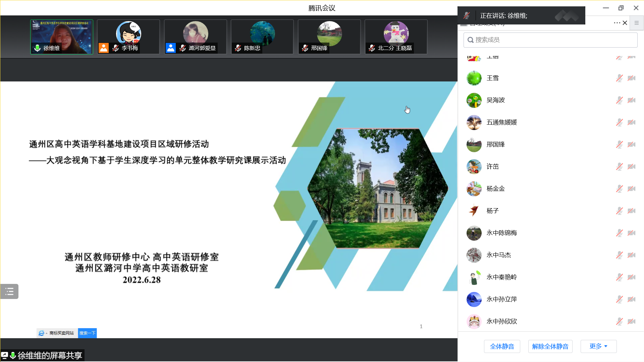The width and height of the screenshot is (644, 362).
Task: Click the hamburger menu icon at top right
Action: (x=637, y=23)
